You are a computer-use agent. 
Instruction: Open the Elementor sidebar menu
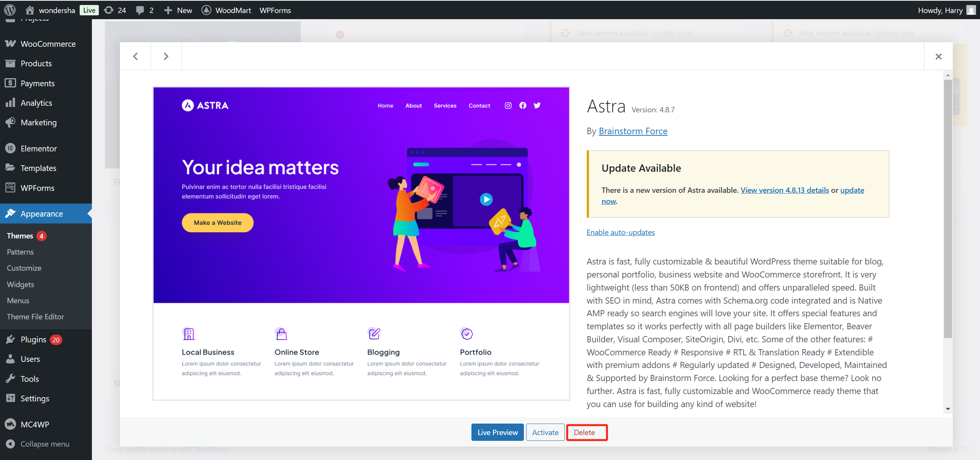pos(39,148)
